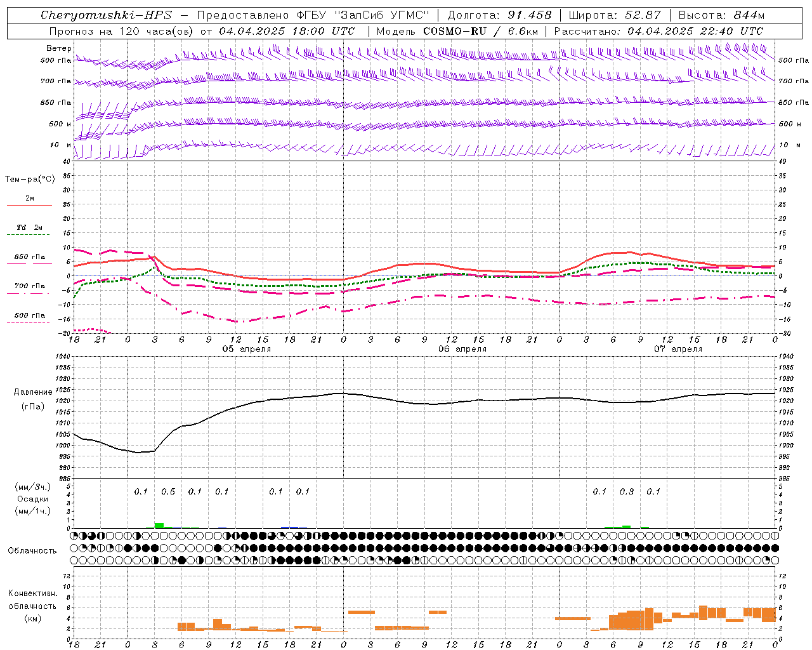
Task: Click the (мм/1ч.) precipitation unit label
Action: tap(33, 510)
